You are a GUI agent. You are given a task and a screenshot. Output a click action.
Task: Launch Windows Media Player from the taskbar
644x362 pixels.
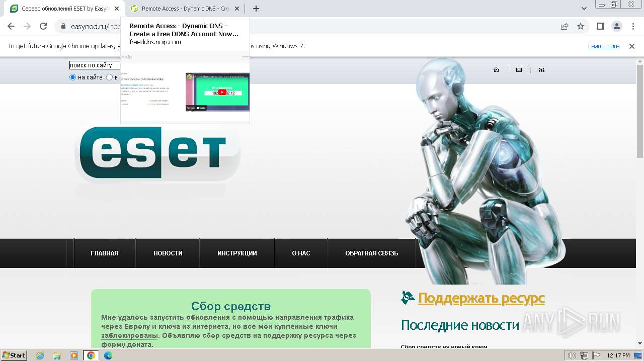[74, 355]
